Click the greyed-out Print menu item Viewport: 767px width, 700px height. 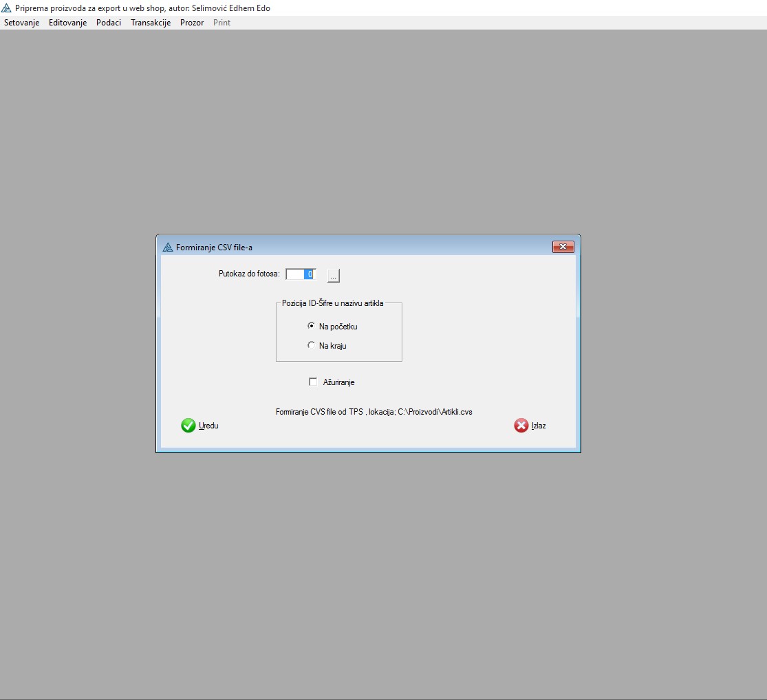[x=222, y=23]
